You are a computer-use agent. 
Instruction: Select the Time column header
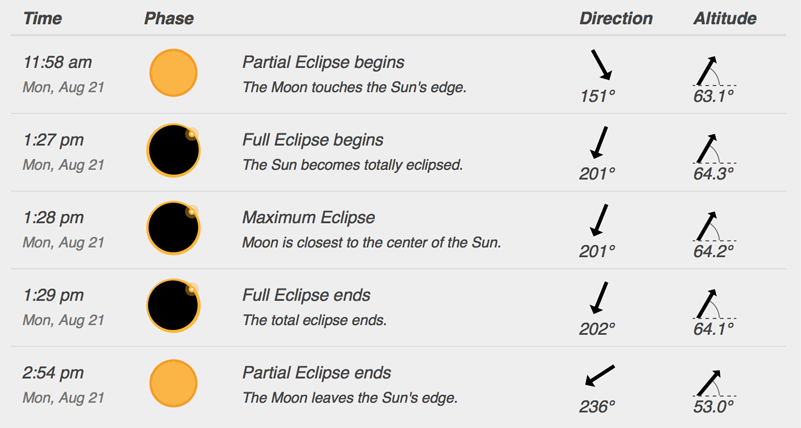[x=42, y=18]
